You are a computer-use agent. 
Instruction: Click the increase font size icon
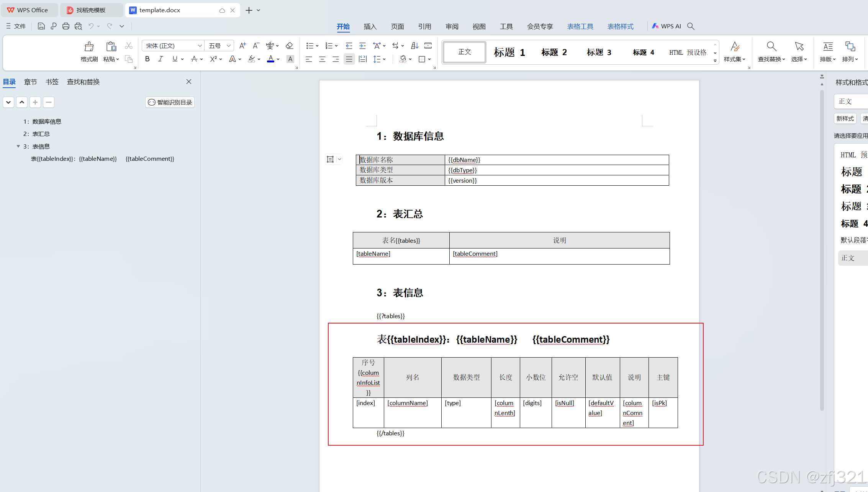(x=242, y=46)
